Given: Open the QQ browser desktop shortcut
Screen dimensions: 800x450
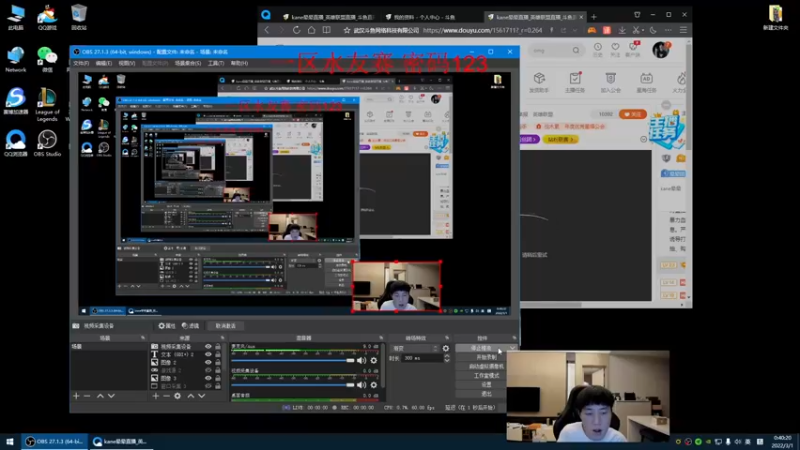Looking at the screenshot, I should pos(16,143).
